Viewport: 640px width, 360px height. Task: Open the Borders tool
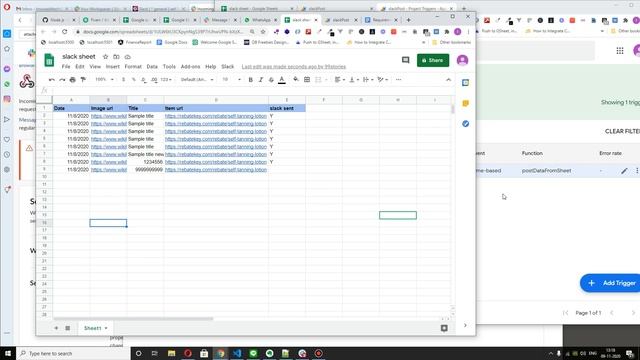pos(307,80)
